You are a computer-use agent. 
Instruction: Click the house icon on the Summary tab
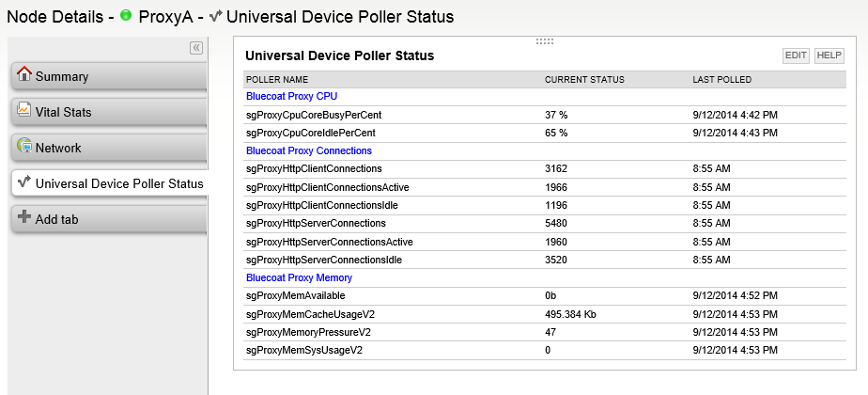point(24,74)
